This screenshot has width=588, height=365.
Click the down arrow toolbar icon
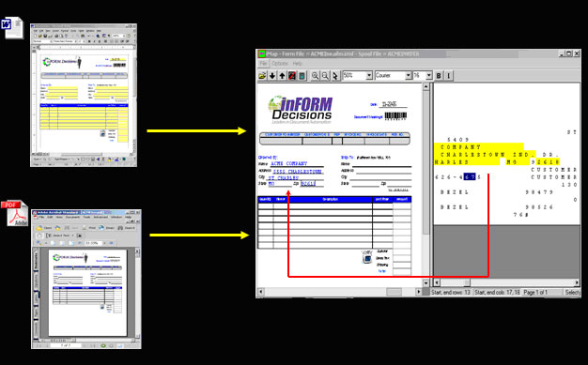272,76
